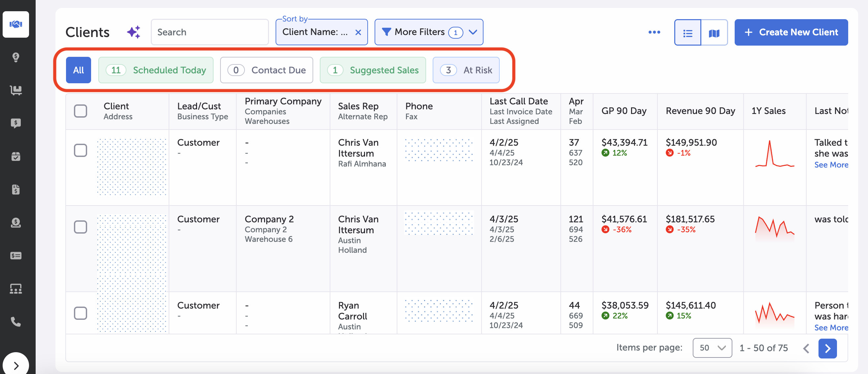Expand the sidebar with bottom chevron
The image size is (868, 374).
pos(16,365)
